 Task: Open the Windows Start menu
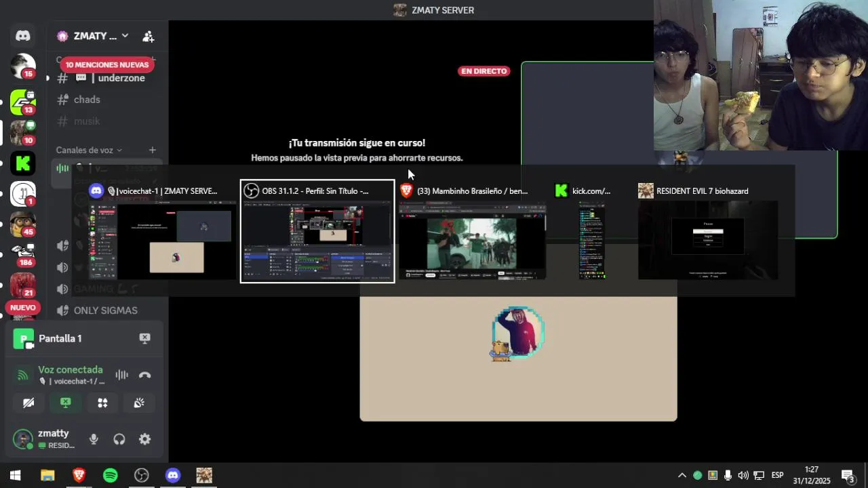(x=15, y=475)
